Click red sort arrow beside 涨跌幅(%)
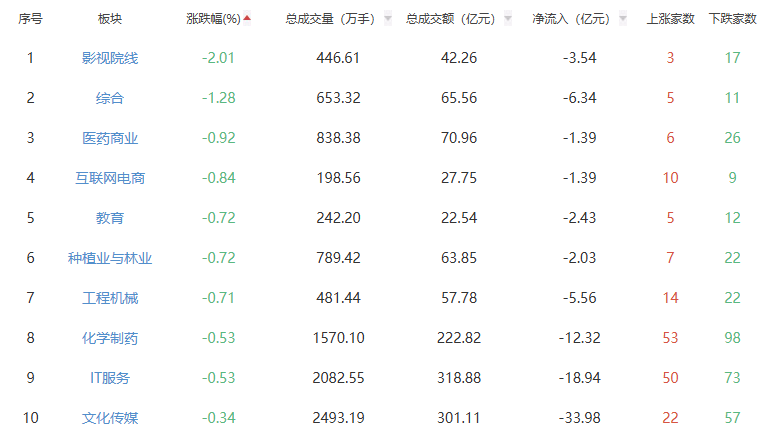 point(247,18)
